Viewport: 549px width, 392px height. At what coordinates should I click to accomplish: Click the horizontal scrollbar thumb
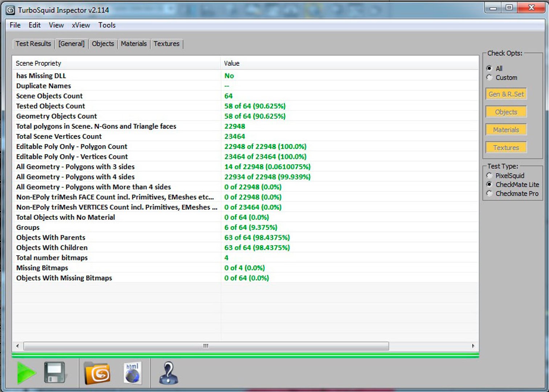point(206,346)
